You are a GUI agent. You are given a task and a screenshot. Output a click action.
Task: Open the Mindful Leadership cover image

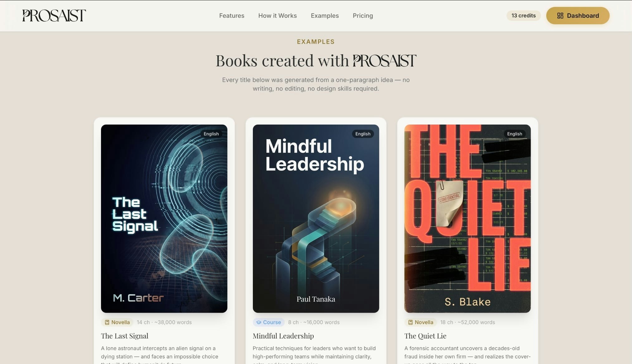point(316,219)
